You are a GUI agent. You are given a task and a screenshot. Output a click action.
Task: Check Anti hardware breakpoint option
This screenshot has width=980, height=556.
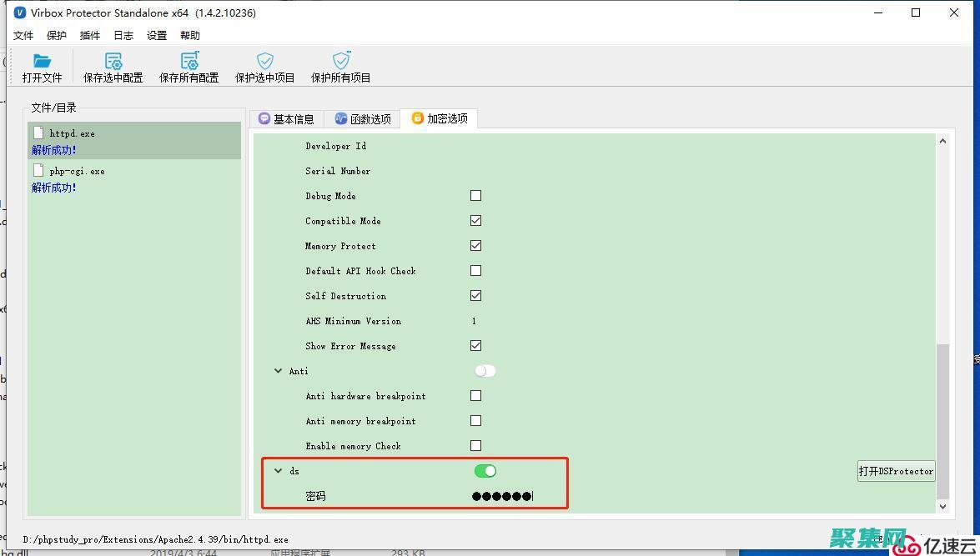(x=475, y=396)
